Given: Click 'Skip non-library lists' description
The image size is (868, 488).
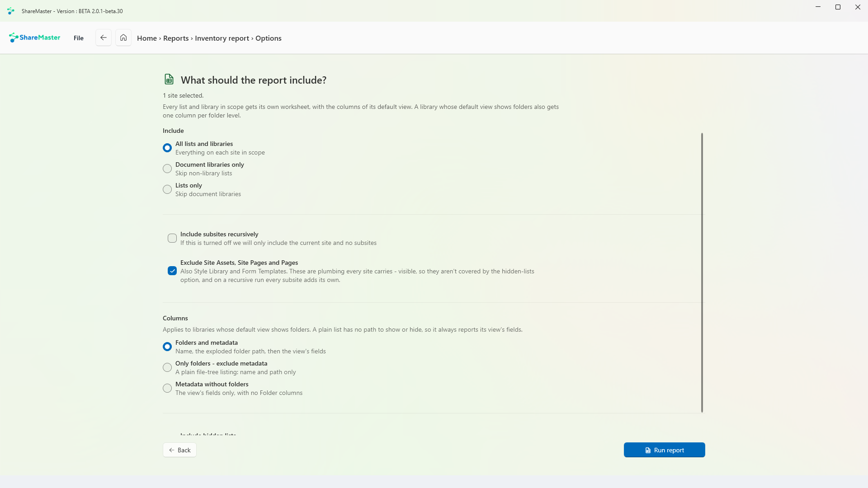Looking at the screenshot, I should click(x=204, y=173).
